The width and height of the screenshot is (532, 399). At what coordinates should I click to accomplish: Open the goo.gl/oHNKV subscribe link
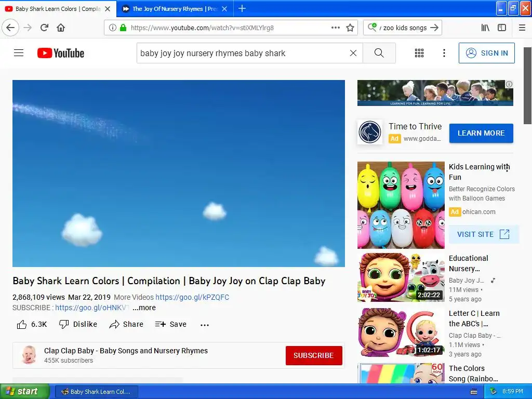tap(92, 308)
